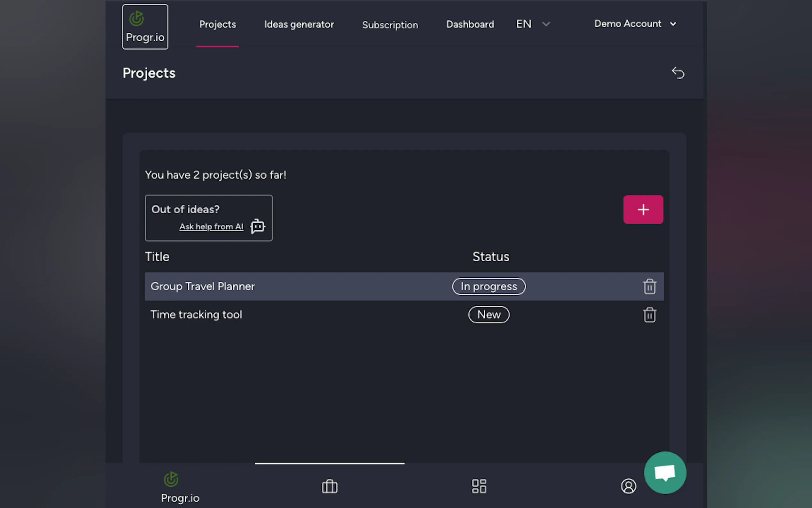
Task: Open the green chat bubble widget
Action: click(665, 472)
